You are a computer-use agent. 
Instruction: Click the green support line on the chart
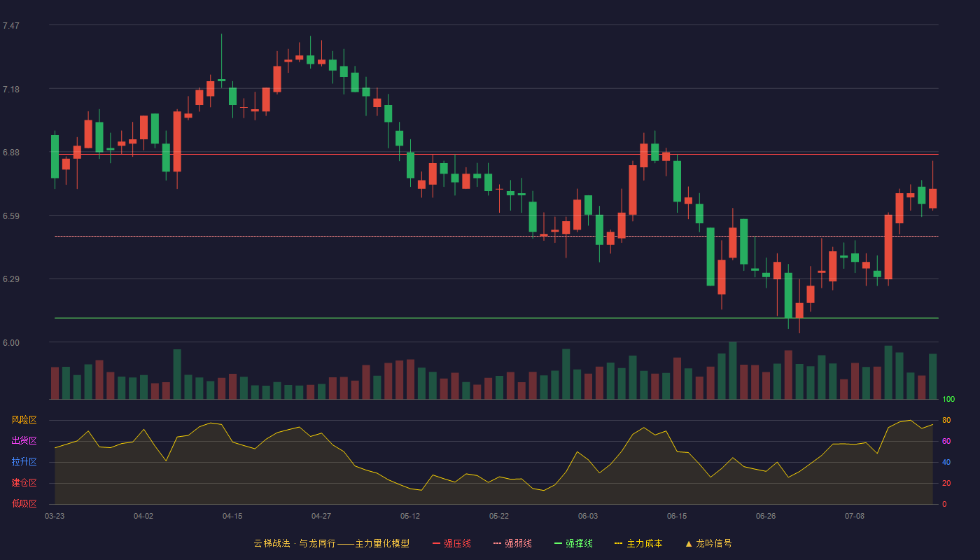496,318
